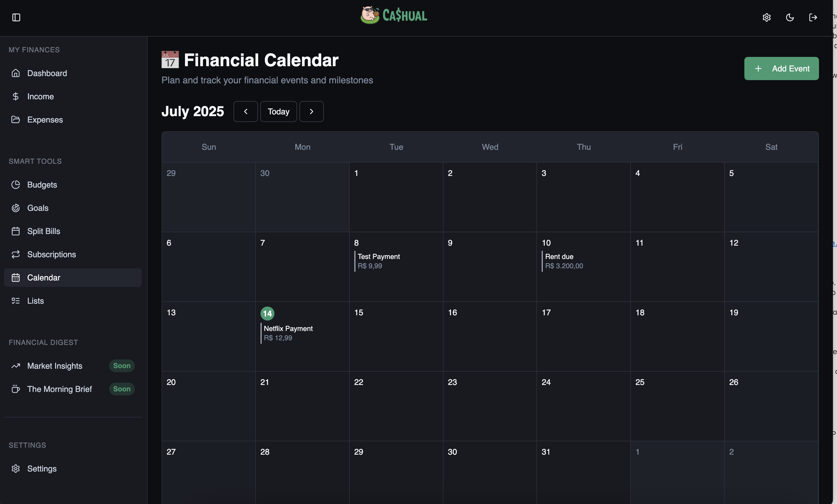Go to next month chevron

click(x=311, y=111)
